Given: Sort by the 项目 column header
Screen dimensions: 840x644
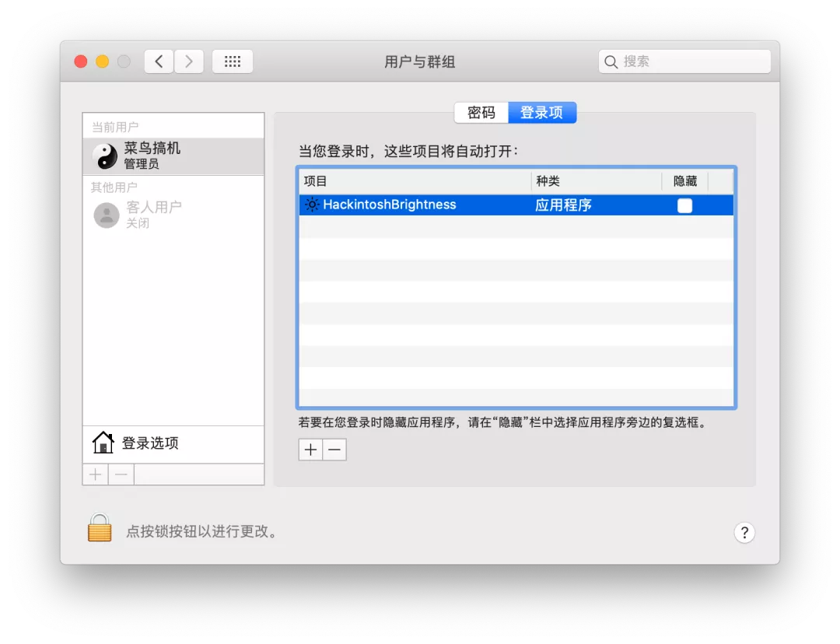Looking at the screenshot, I should 415,181.
